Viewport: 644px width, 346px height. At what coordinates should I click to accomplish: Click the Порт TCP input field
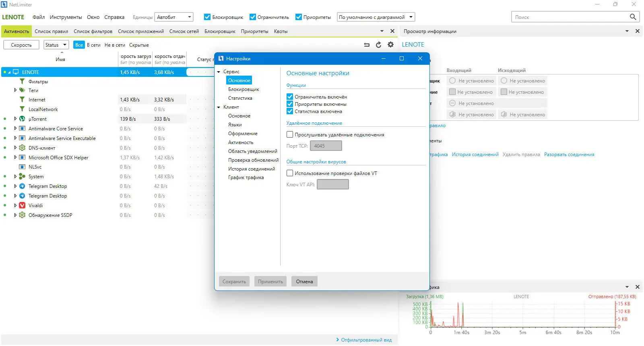click(x=326, y=146)
